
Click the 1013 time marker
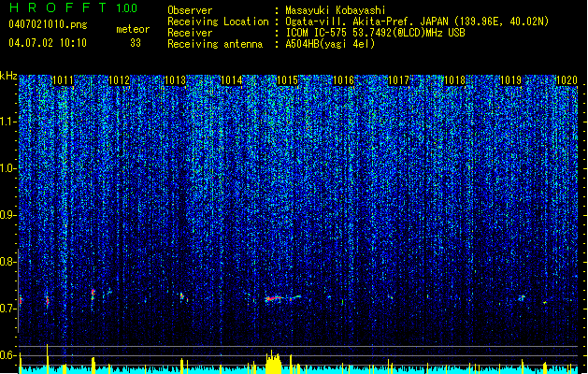[x=175, y=80]
